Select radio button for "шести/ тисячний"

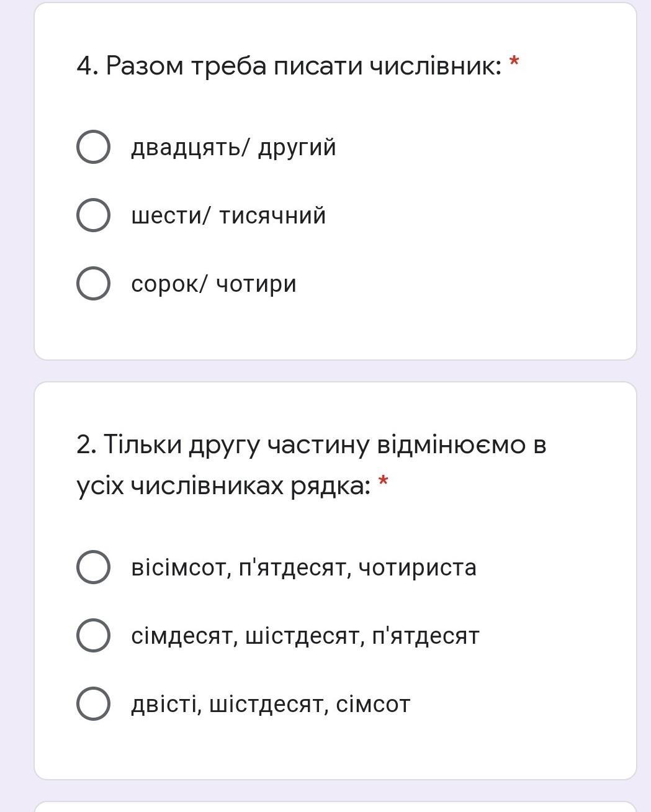coord(94,215)
